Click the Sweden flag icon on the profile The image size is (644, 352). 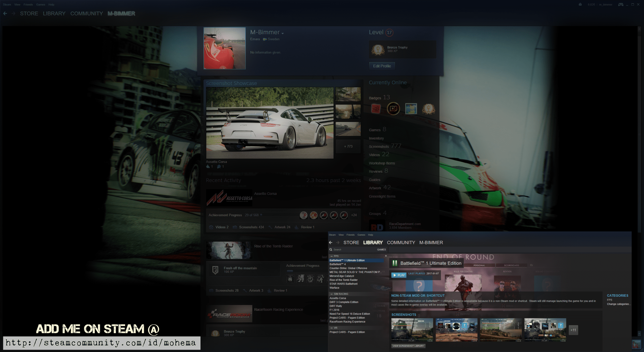click(x=265, y=39)
